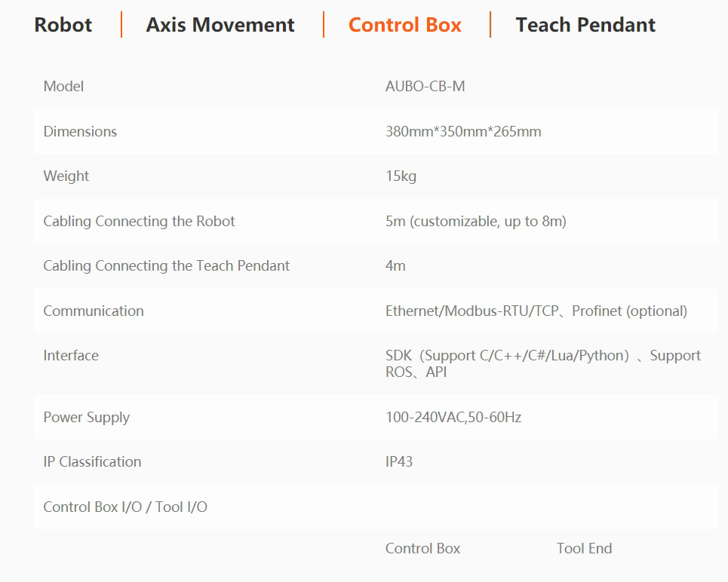728x582 pixels.
Task: Click the Power Supply 100-240VAC value
Action: [x=453, y=417]
